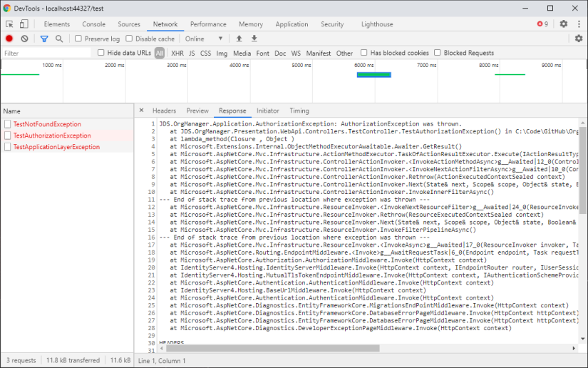This screenshot has height=368, width=588.
Task: Click the blue-green bar in timeline overview
Action: [374, 75]
